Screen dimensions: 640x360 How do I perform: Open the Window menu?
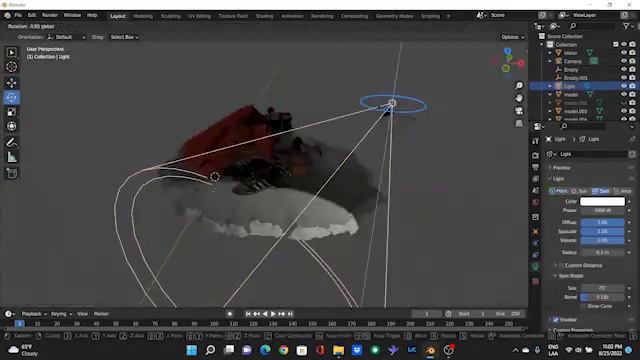point(72,16)
